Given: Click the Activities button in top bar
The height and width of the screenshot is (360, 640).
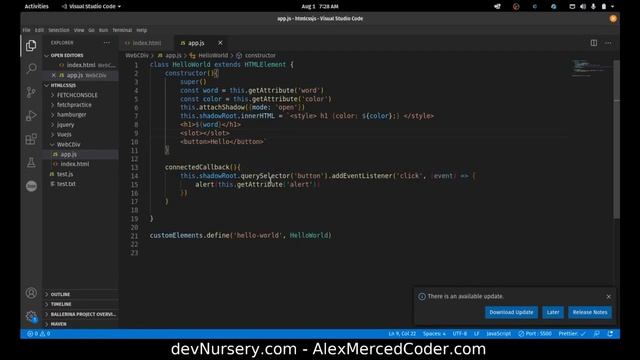Looking at the screenshot, I should point(36,7).
